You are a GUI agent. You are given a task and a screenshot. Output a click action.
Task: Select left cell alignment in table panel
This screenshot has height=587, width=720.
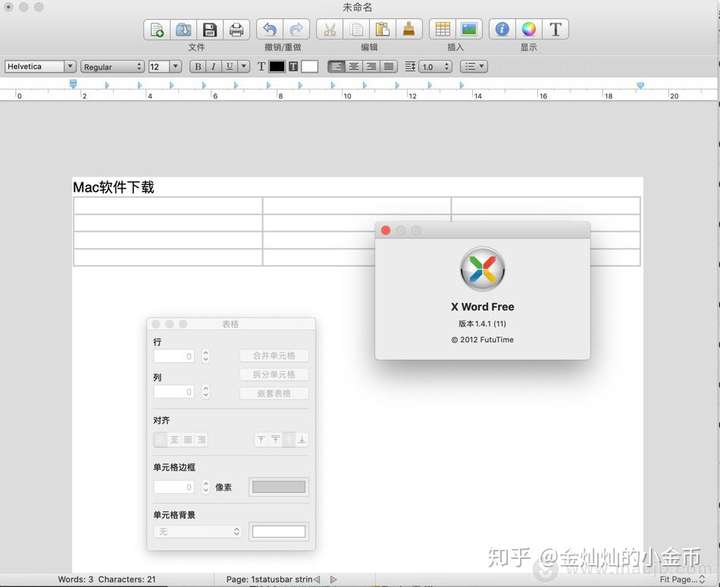coord(160,440)
